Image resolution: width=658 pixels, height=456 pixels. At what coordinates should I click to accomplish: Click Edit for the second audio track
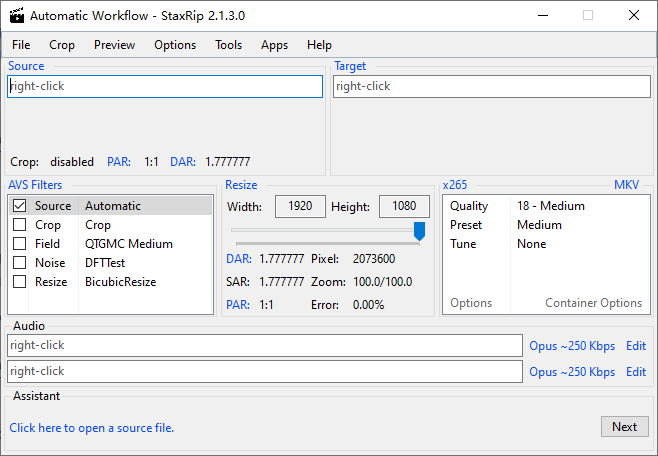click(636, 372)
